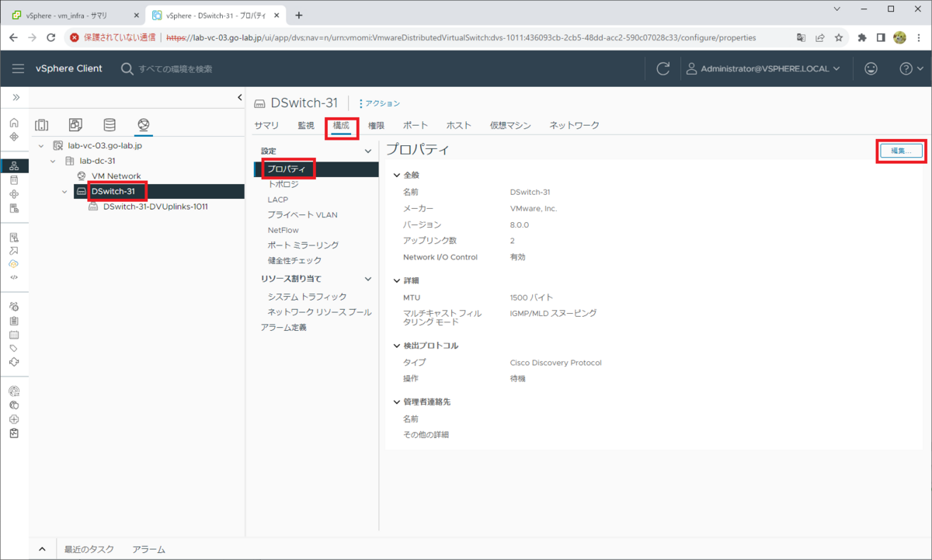The image size is (932, 560).
Task: Collapse lab-vc-03.go-lab.jp tree node
Action: (x=41, y=145)
